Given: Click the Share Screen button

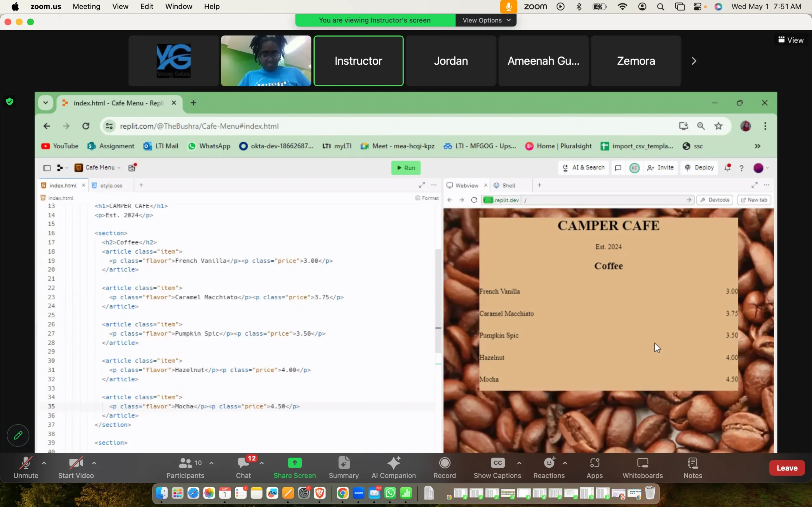Looking at the screenshot, I should (295, 467).
